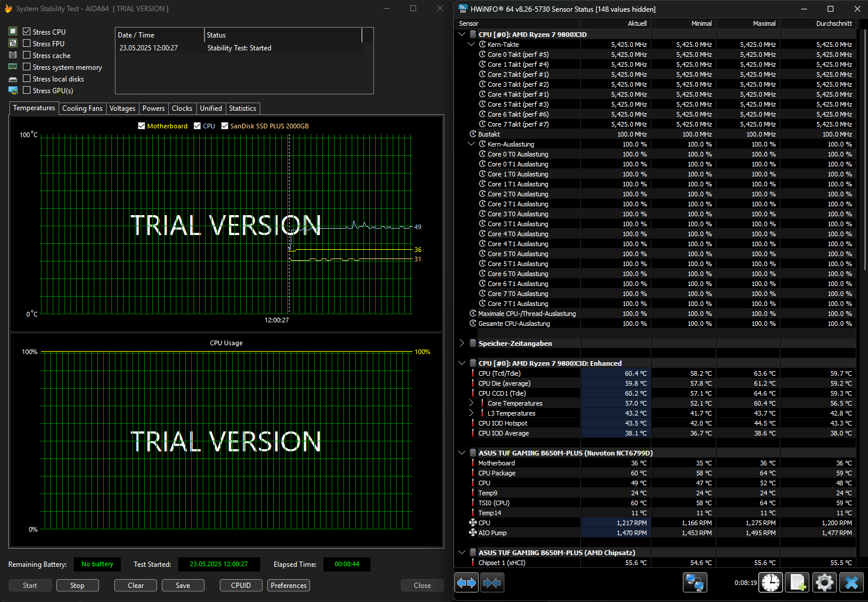
Task: Click HWiNFO collapse columns arrows icon
Action: click(x=492, y=583)
